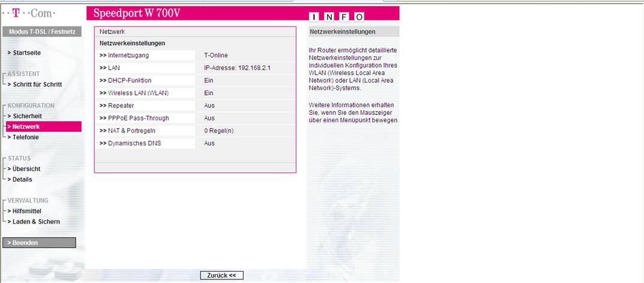Click the VERWALTUNG section label
This screenshot has height=283, width=644.
(28, 201)
